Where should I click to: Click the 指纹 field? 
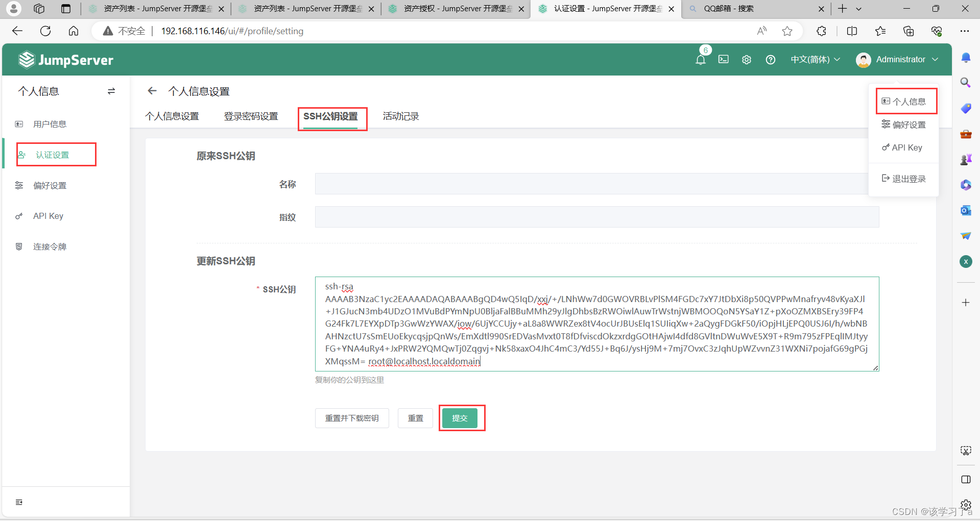[597, 217]
